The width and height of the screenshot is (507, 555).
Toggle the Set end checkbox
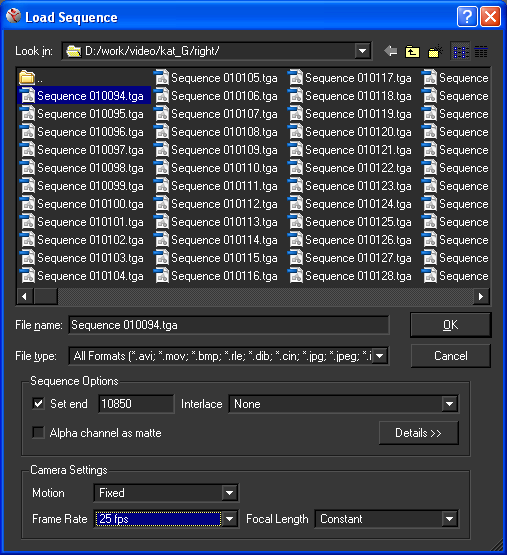(x=38, y=404)
